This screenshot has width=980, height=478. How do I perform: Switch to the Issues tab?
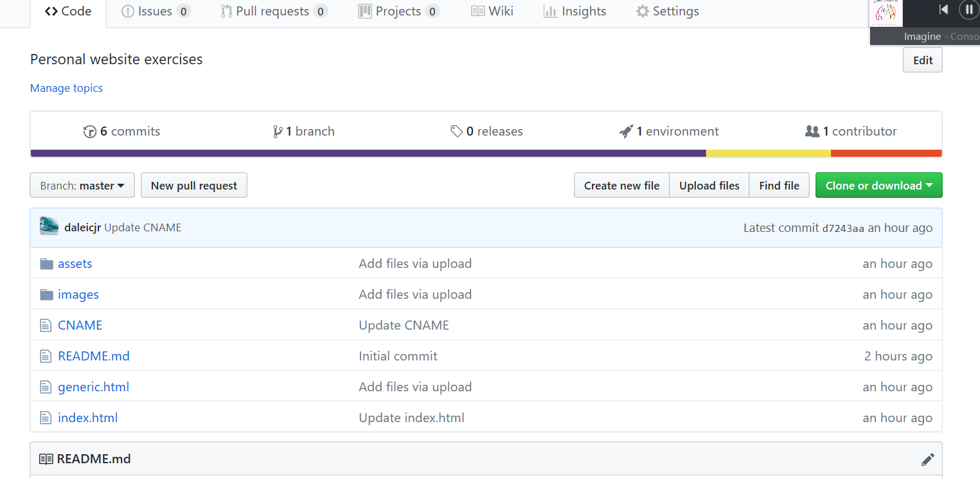click(x=156, y=12)
